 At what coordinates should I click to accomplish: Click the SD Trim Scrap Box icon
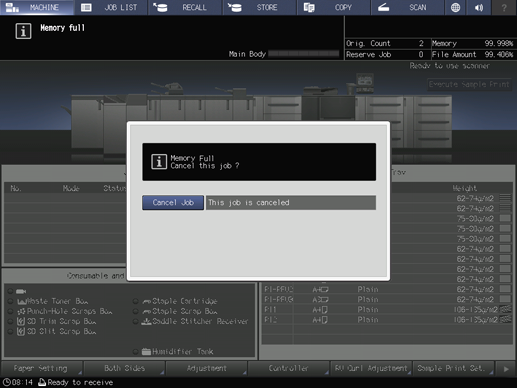[x=21, y=322]
